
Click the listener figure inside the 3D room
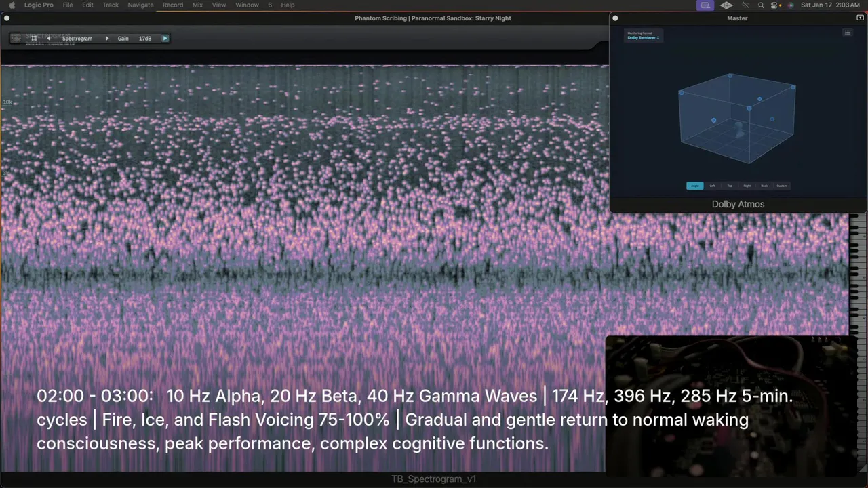coord(740,129)
